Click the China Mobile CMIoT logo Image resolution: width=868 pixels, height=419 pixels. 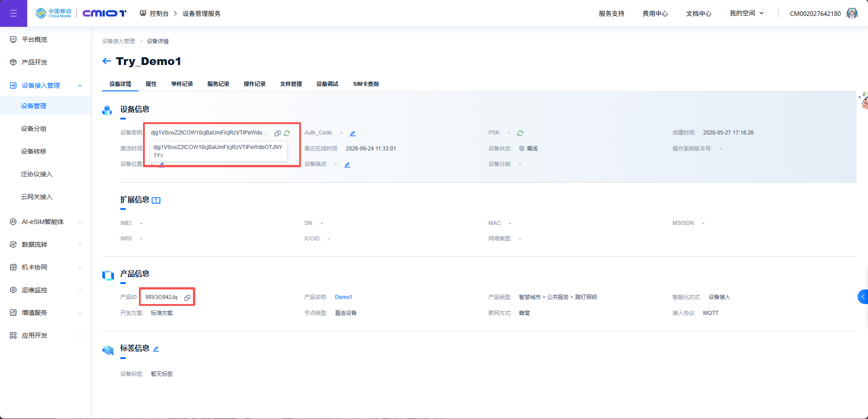81,13
